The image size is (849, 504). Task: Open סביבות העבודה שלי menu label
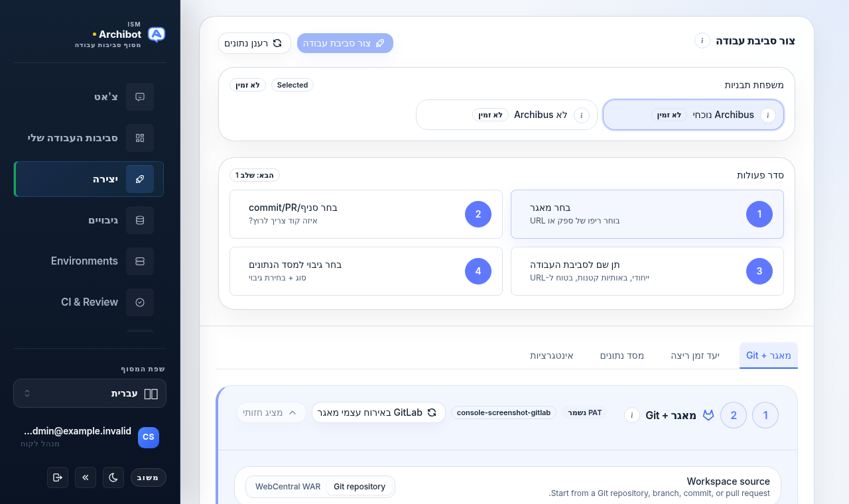click(73, 138)
